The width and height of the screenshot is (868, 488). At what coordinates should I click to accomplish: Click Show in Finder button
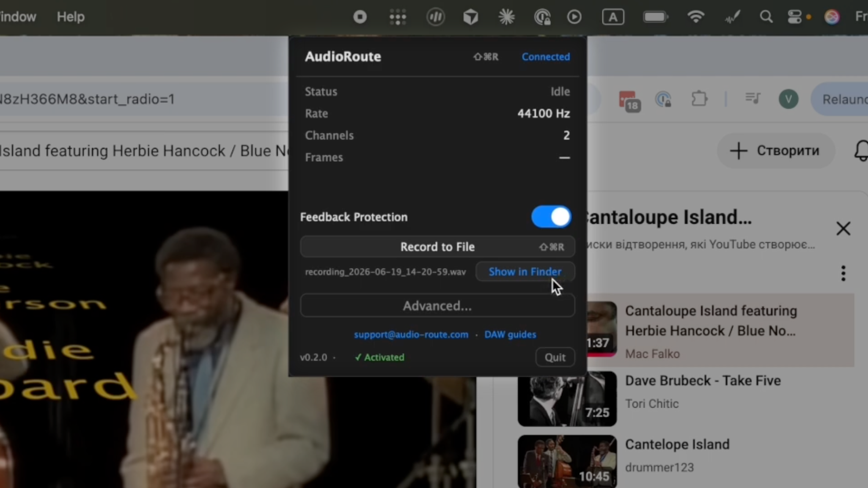(x=525, y=271)
